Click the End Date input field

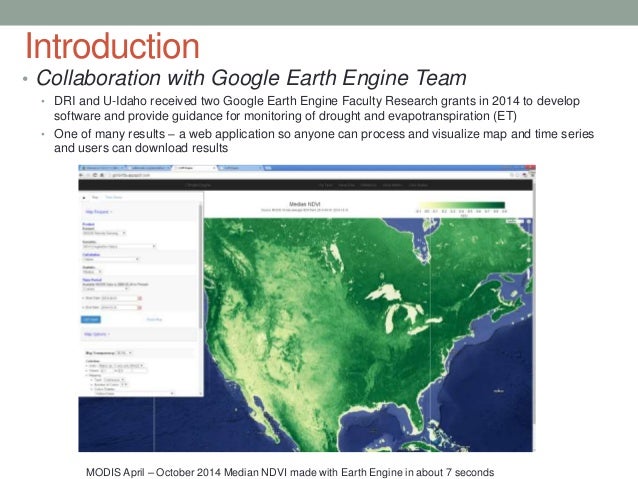118,307
